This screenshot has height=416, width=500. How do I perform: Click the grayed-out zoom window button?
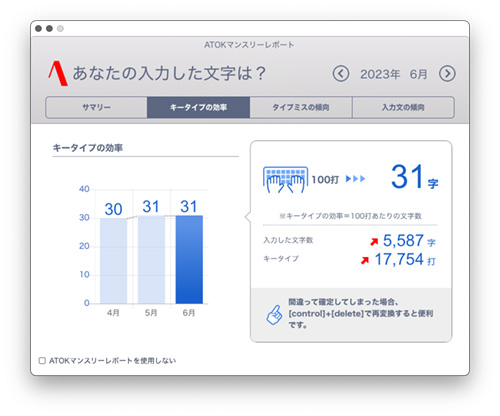tap(60, 29)
